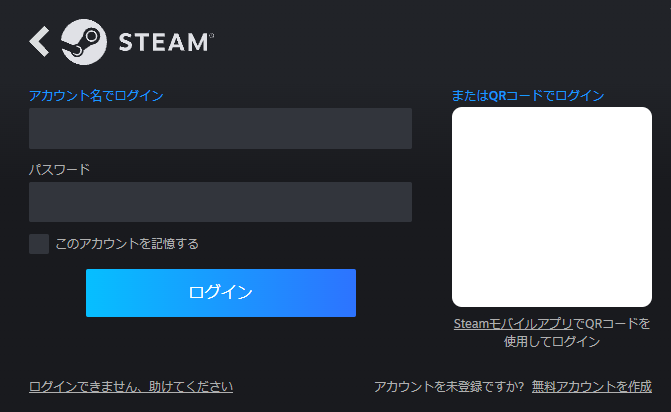Image resolution: width=671 pixels, height=412 pixels.
Task: Click the アカウント名でログイン heading
Action: (96, 95)
